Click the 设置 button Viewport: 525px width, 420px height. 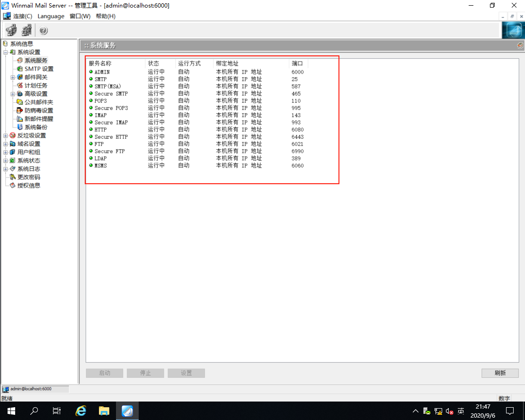point(186,373)
